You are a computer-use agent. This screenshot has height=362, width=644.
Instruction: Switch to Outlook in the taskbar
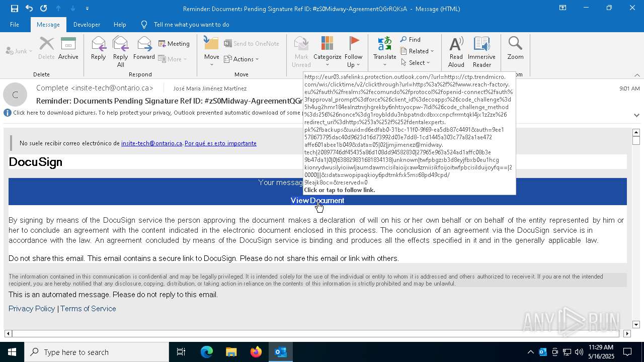[x=281, y=352]
